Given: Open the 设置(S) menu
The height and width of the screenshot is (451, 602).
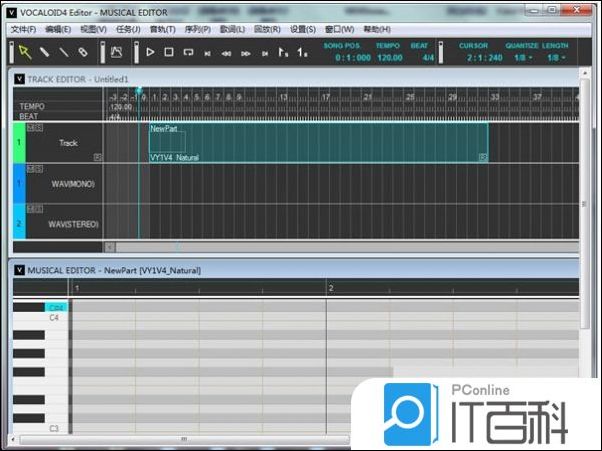Looking at the screenshot, I should 303,30.
